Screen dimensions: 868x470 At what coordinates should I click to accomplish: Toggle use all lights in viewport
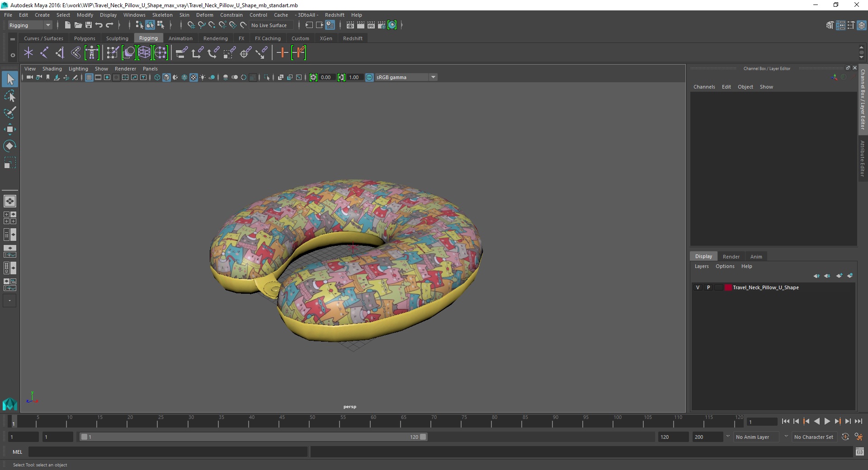click(x=203, y=77)
